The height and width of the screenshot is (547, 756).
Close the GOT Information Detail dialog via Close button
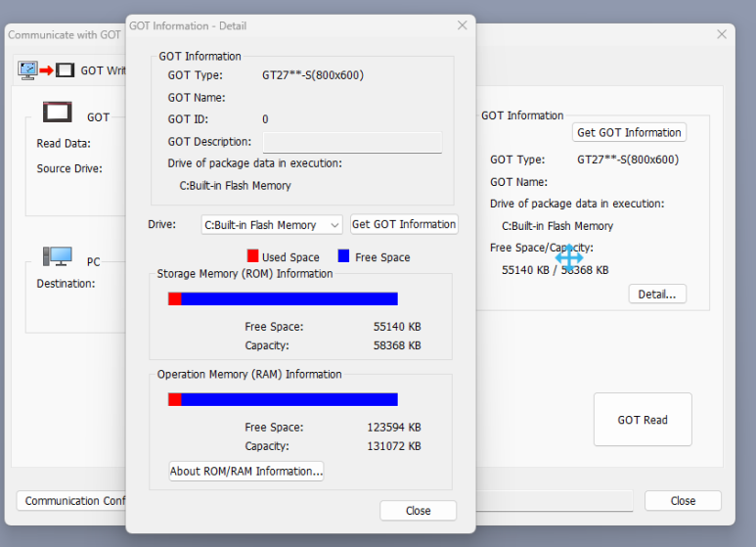coord(418,511)
